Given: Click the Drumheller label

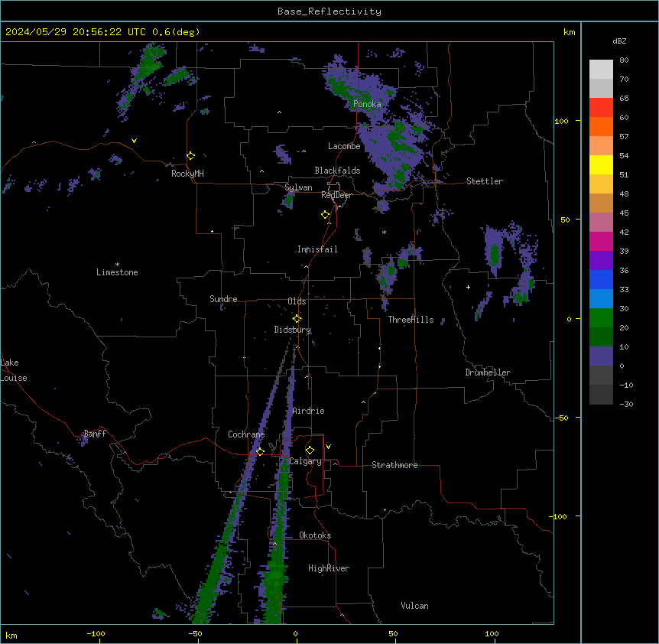Looking at the screenshot, I should 488,372.
